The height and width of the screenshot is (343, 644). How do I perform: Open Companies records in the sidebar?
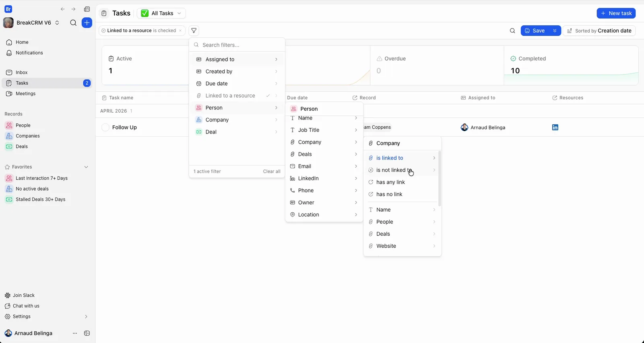47,136
